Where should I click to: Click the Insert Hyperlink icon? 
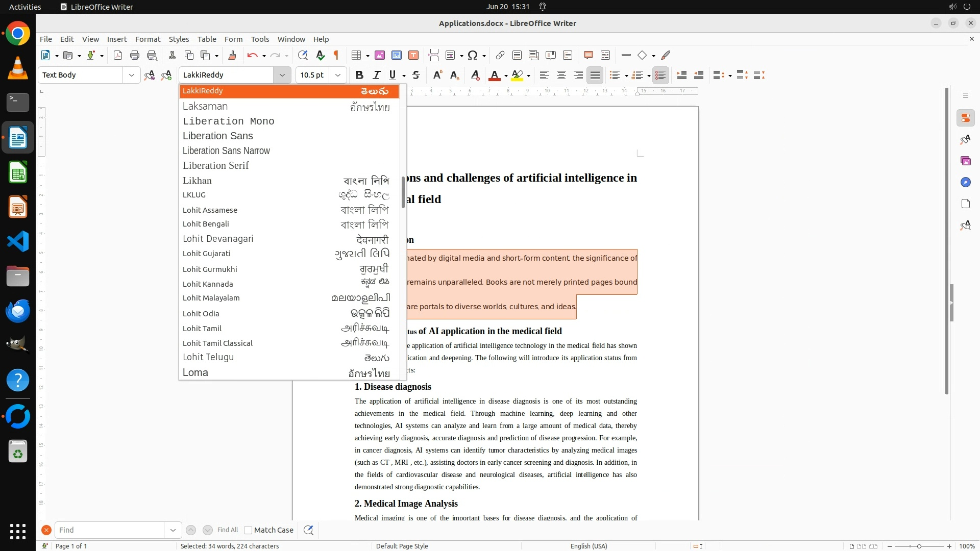pyautogui.click(x=500, y=56)
